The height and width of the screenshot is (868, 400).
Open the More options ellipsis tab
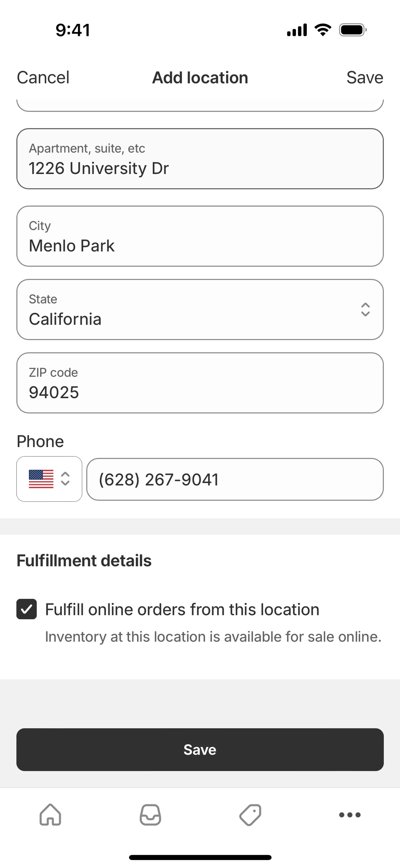[350, 815]
